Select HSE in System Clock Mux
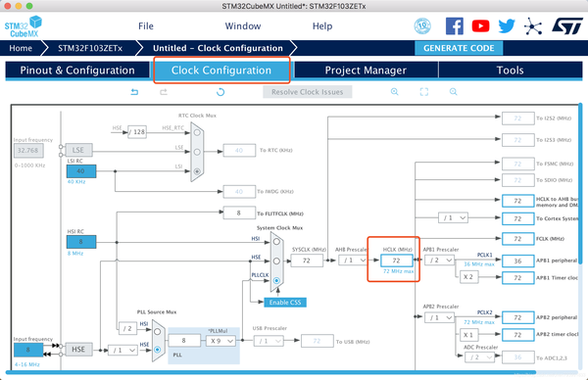 point(276,261)
